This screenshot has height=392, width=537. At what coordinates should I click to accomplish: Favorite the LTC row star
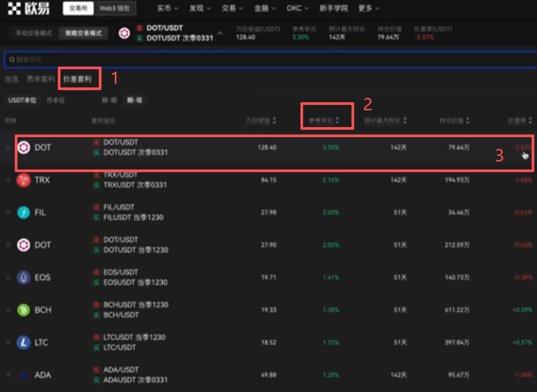tap(8, 342)
